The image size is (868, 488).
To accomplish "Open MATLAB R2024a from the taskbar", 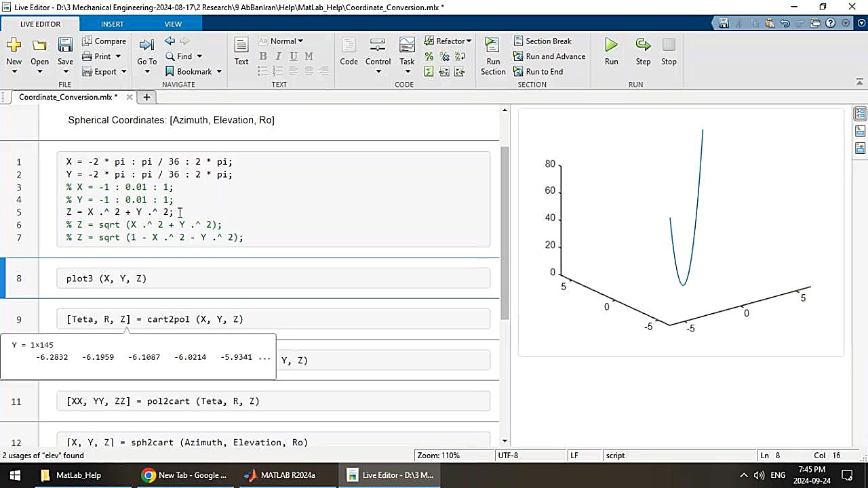I will tap(281, 475).
